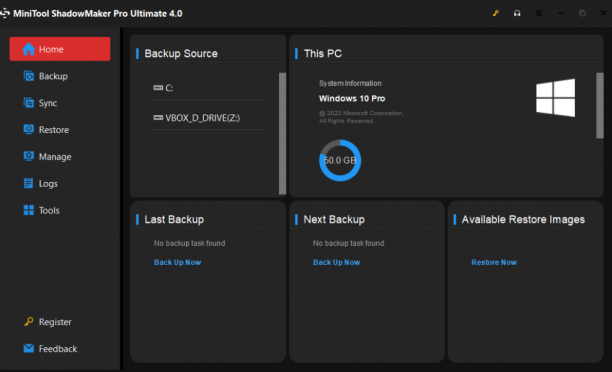Open support via headset icon
612x372 pixels.
pos(517,13)
